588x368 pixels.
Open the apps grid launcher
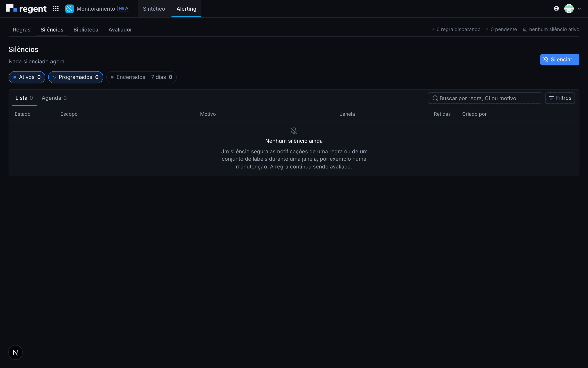56,9
